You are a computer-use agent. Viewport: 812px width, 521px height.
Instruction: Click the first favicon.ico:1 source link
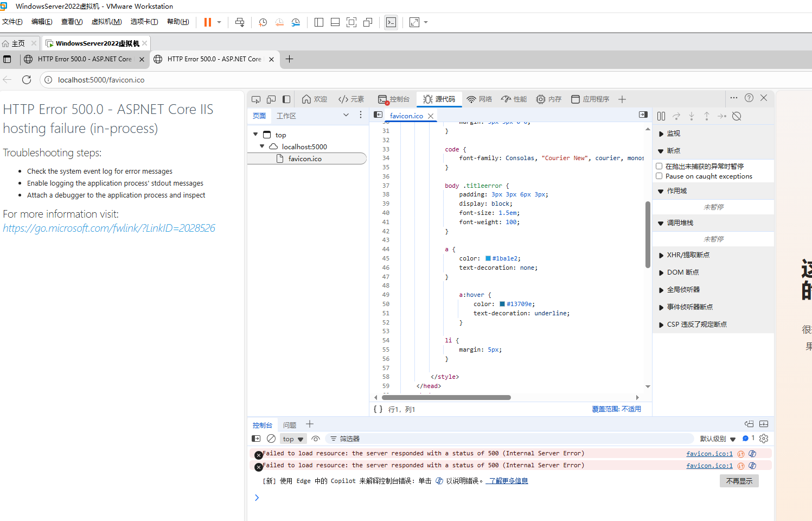click(709, 454)
